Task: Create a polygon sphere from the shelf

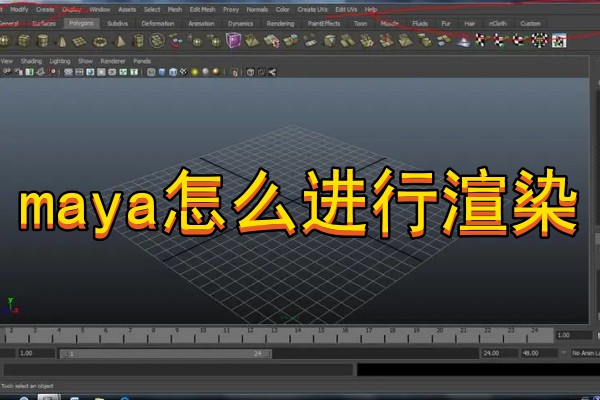Action: click(5, 41)
